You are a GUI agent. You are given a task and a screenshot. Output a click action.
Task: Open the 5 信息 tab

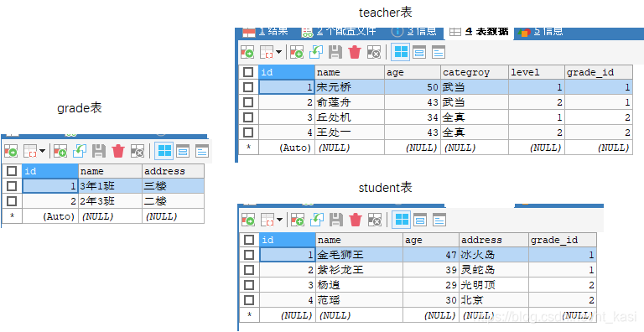coord(541,32)
